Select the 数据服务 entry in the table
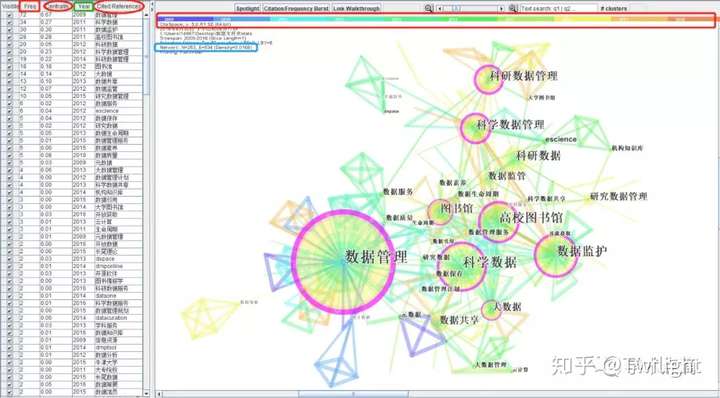 107,103
